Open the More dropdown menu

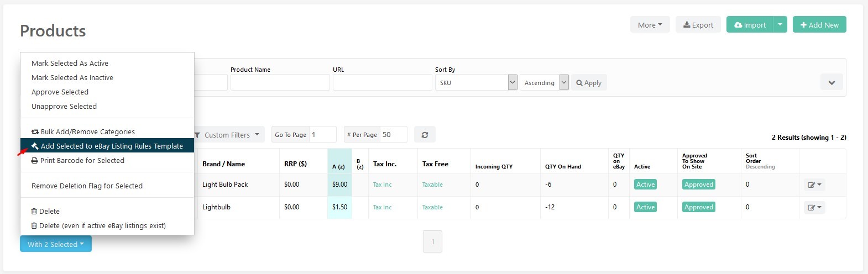point(650,25)
